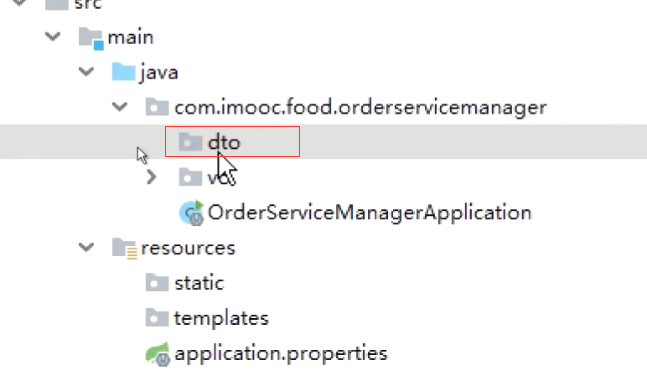Select the static folder label
This screenshot has width=647, height=375.
point(199,283)
